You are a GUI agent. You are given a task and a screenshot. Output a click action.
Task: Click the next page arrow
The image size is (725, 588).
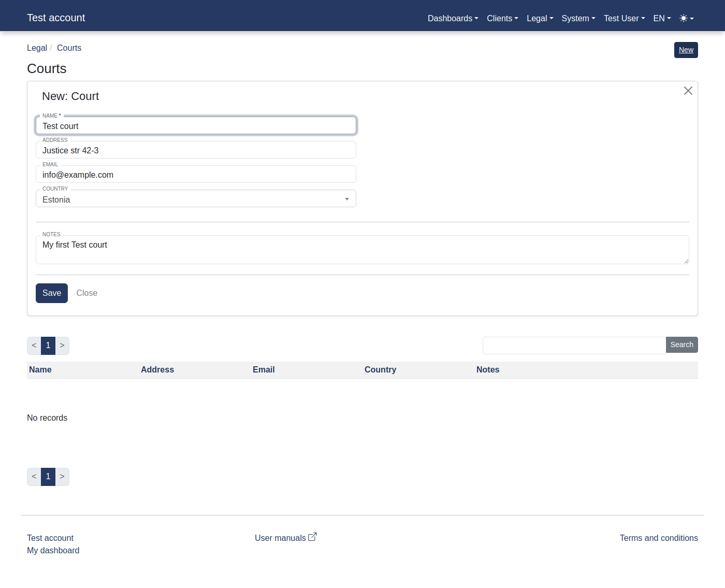tap(62, 346)
